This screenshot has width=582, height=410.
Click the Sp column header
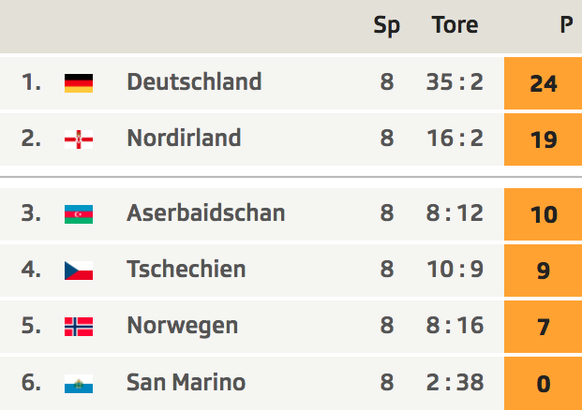387,26
